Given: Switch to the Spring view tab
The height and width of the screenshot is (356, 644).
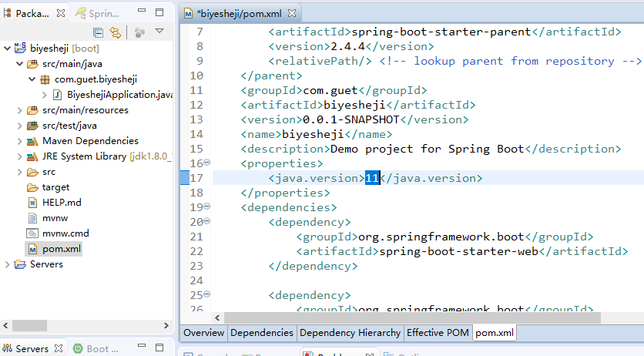Looking at the screenshot, I should [98, 14].
